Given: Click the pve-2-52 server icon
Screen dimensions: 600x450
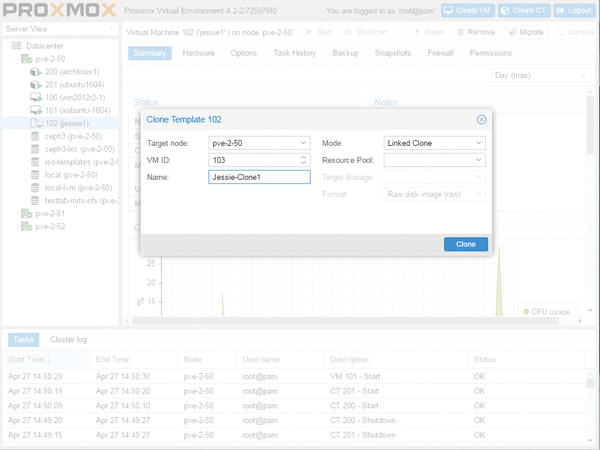Looking at the screenshot, I should point(26,227).
